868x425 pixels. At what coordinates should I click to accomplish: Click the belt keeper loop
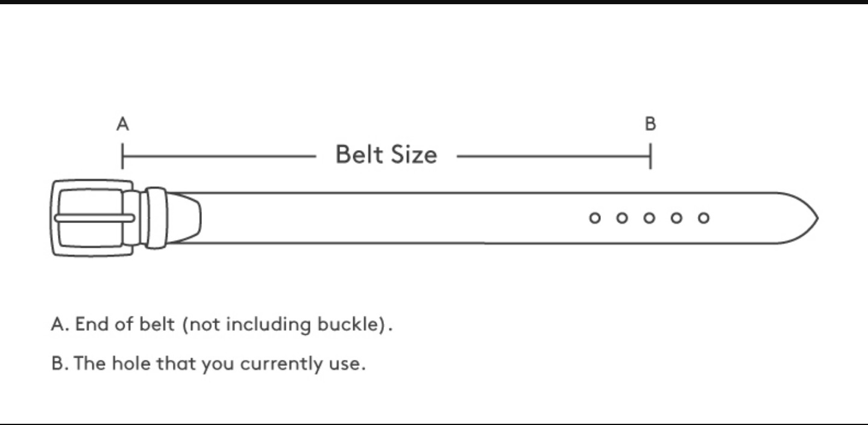click(x=156, y=218)
